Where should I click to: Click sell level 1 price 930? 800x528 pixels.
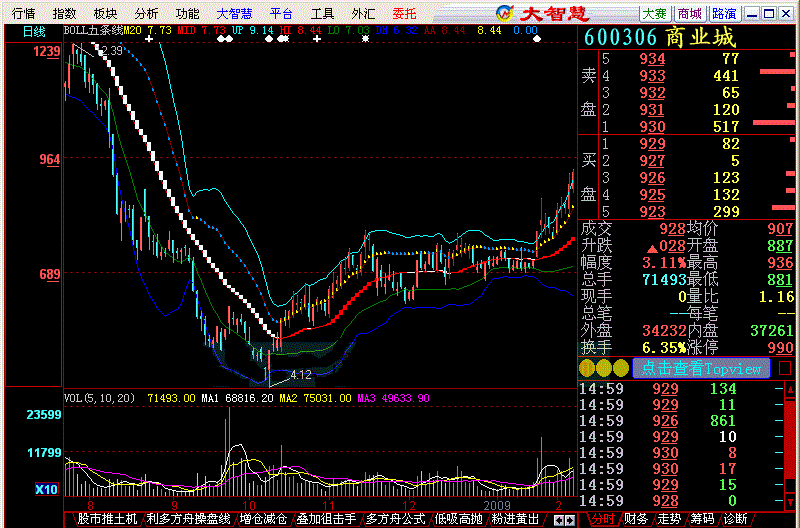pos(652,127)
